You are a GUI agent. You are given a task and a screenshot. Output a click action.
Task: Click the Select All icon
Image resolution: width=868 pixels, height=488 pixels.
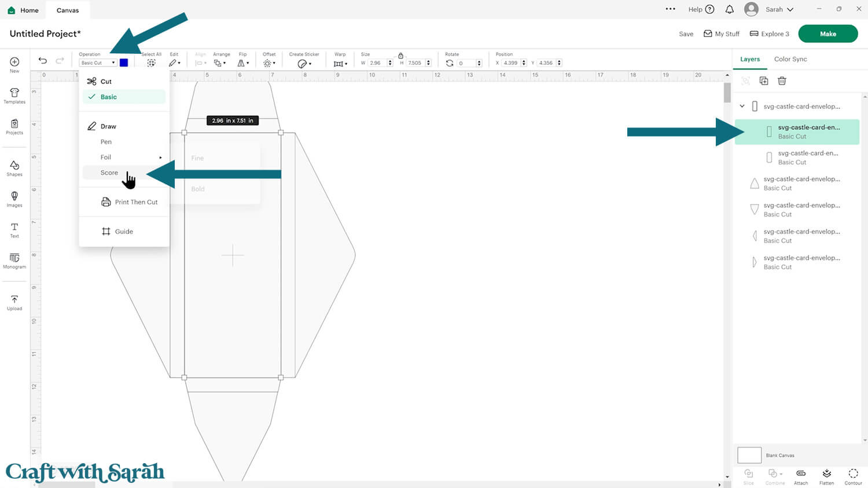point(151,63)
